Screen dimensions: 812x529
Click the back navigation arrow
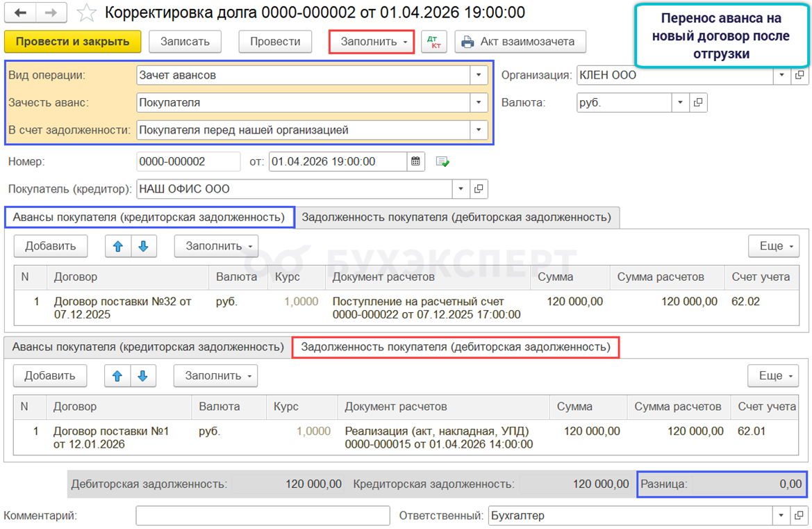pos(21,13)
